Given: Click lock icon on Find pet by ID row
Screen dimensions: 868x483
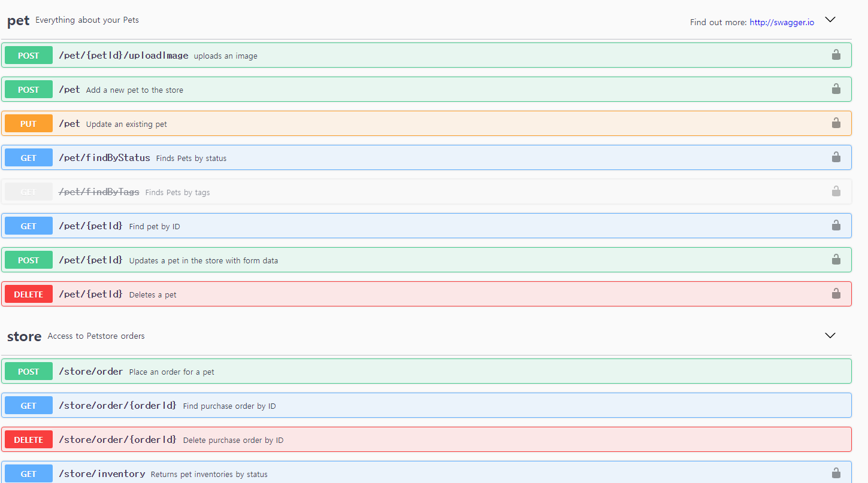Looking at the screenshot, I should 836,226.
